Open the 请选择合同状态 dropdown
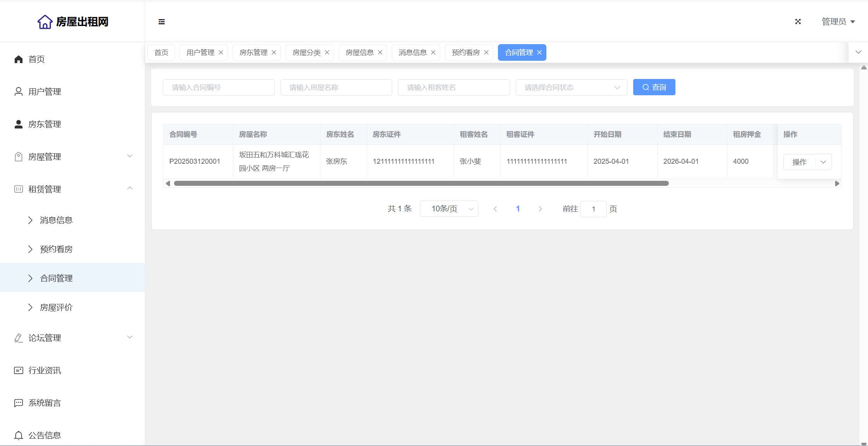 pos(571,87)
